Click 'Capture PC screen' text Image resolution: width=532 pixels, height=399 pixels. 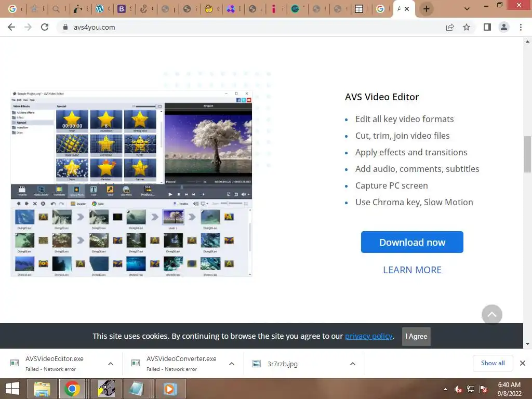tap(392, 185)
